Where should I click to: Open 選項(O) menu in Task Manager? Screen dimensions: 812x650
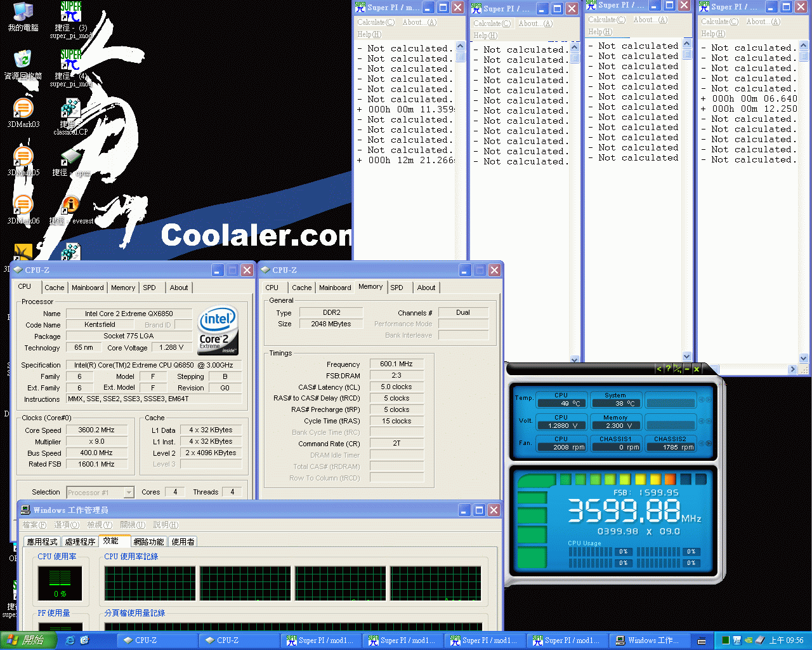click(67, 525)
